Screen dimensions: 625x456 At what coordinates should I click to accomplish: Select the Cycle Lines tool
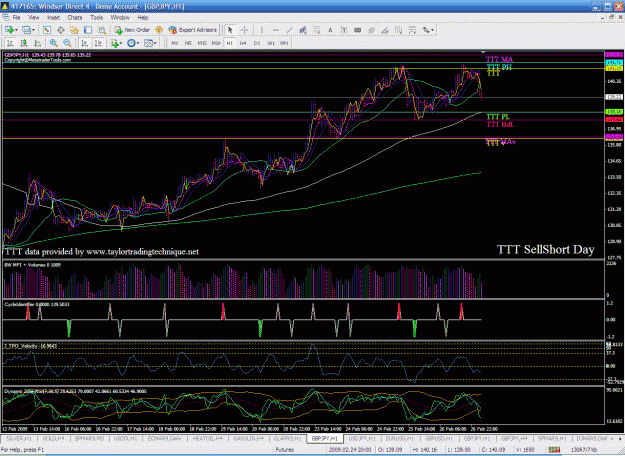click(x=398, y=30)
